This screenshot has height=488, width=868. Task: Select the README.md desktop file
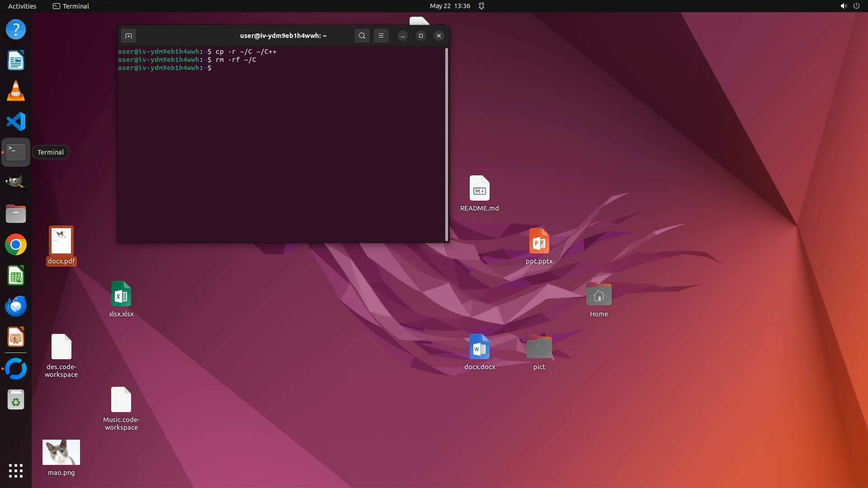(x=479, y=188)
